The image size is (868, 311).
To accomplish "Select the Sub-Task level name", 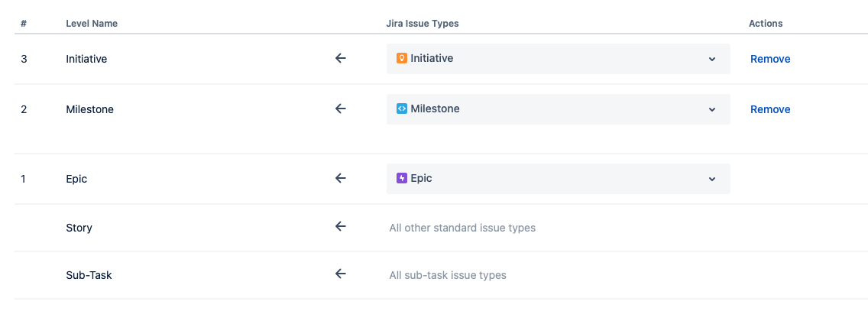I will [x=89, y=275].
